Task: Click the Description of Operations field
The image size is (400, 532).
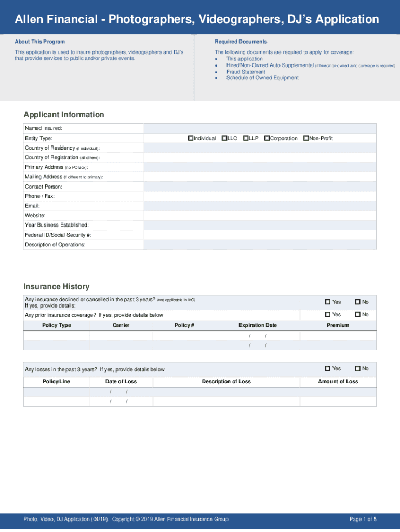Action: pos(260,245)
